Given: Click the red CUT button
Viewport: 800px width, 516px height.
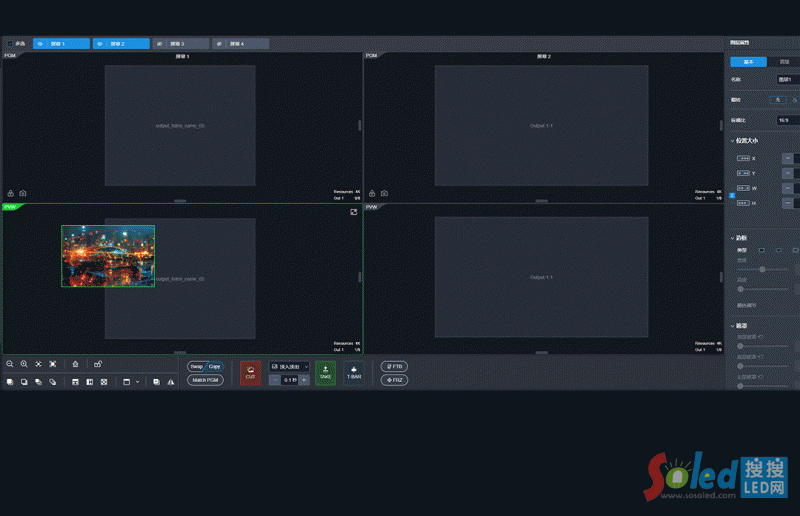Looking at the screenshot, I should (x=250, y=373).
